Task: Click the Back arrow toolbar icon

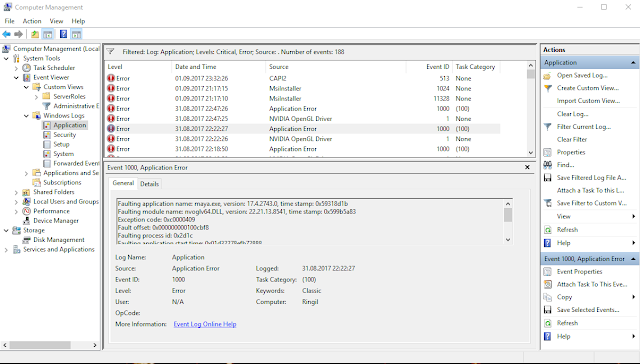Action: point(6,34)
